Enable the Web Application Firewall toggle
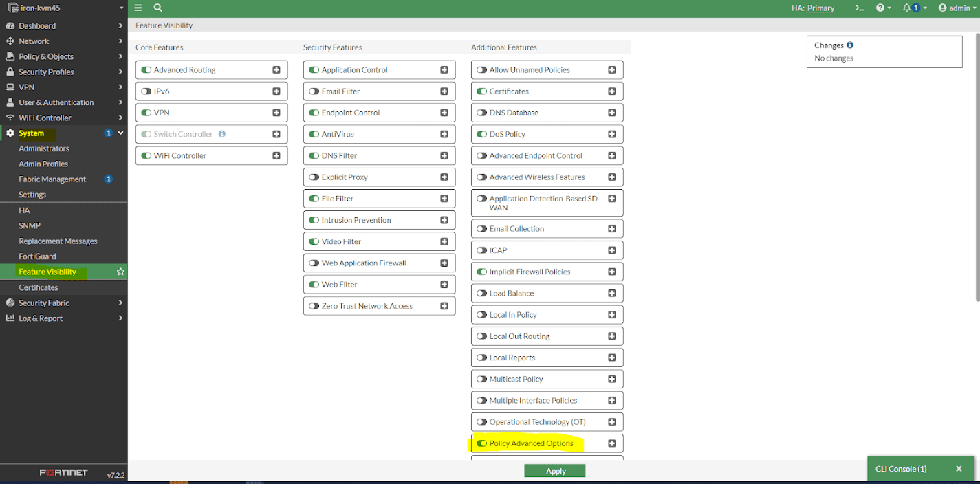This screenshot has width=980, height=484. (x=314, y=263)
